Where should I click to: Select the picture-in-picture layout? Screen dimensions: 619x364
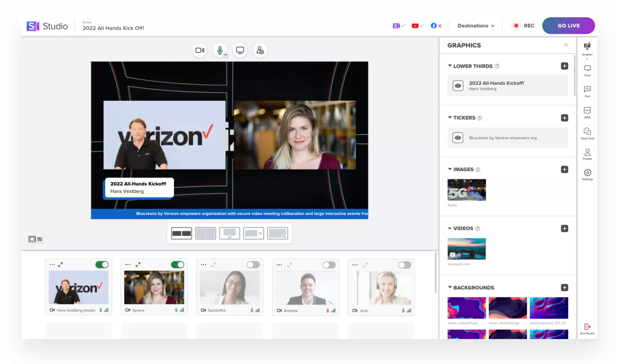tap(277, 234)
